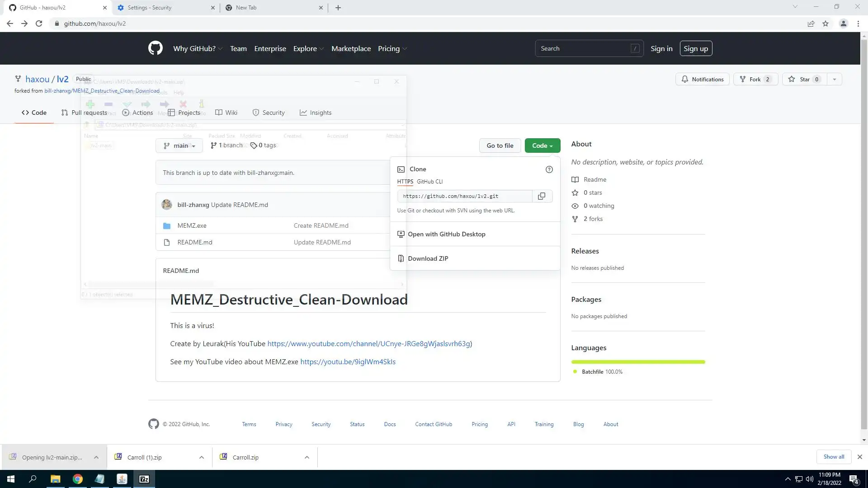Open 7-Zip from the taskbar

[x=144, y=479]
